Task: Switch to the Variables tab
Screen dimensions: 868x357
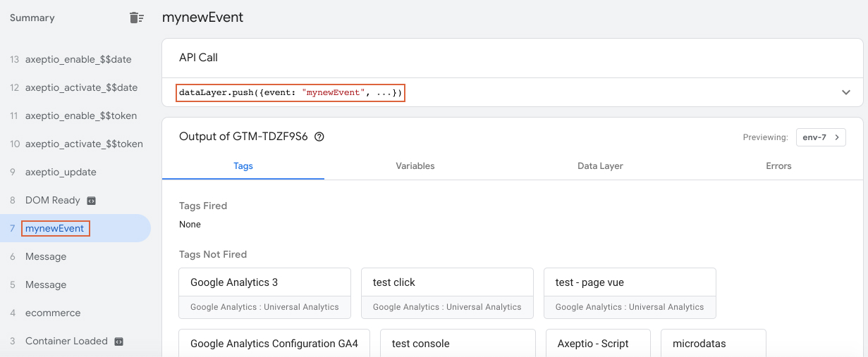Action: coord(415,166)
